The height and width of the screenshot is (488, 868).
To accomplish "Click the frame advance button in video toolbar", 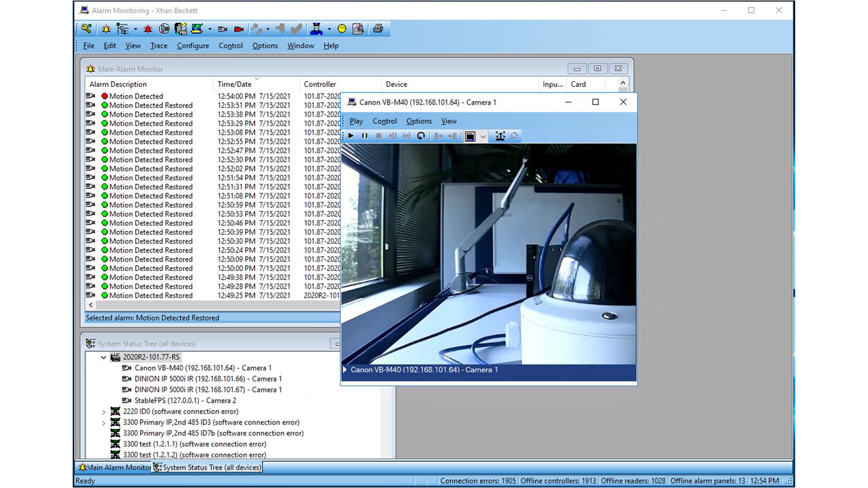I will click(393, 136).
